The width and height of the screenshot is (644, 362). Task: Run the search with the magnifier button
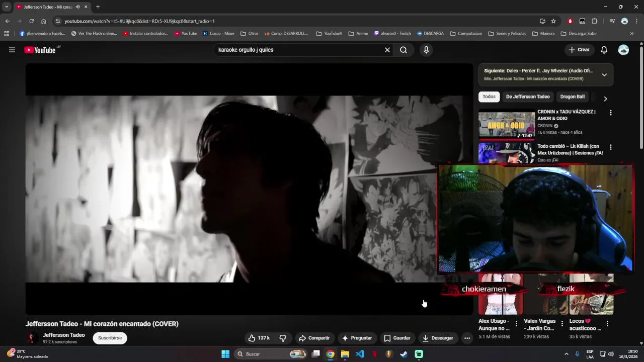(404, 50)
